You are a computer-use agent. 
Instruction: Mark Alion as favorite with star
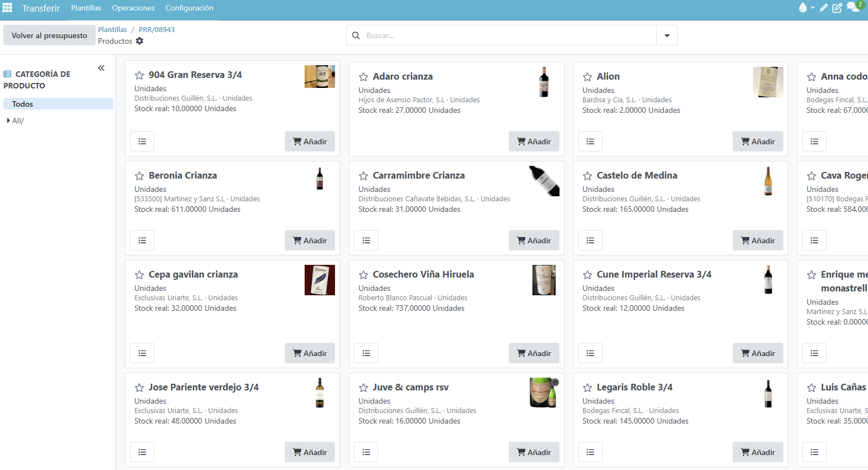(587, 77)
